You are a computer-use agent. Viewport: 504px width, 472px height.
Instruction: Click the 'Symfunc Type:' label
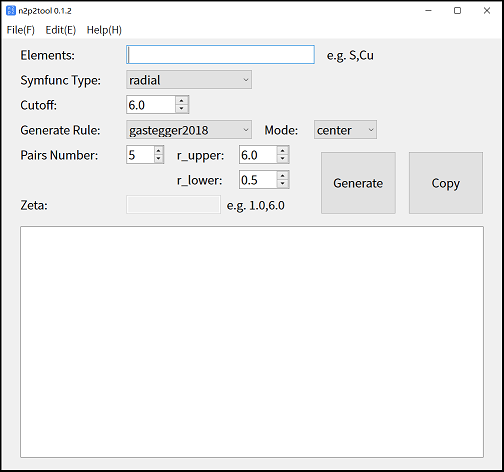[x=61, y=80]
